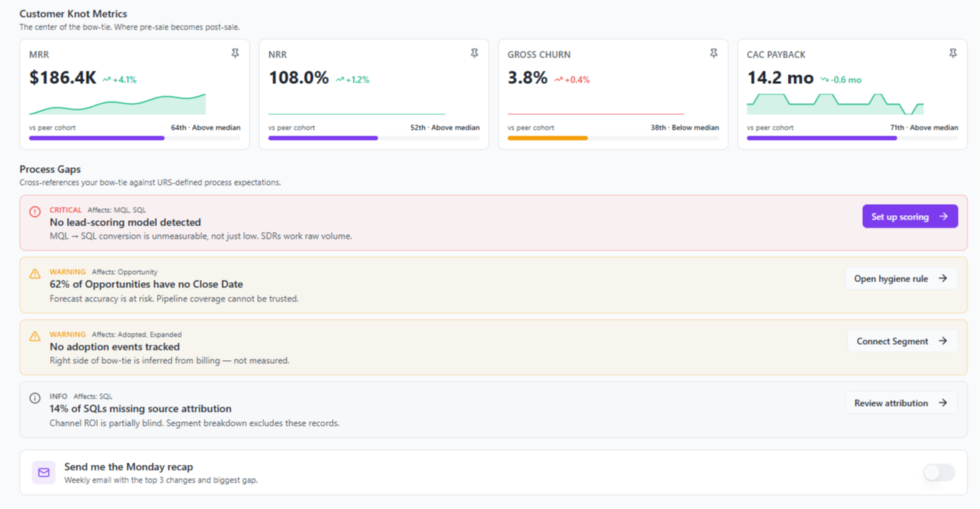
Task: Click the envelope icon for Monday recap
Action: (x=43, y=472)
